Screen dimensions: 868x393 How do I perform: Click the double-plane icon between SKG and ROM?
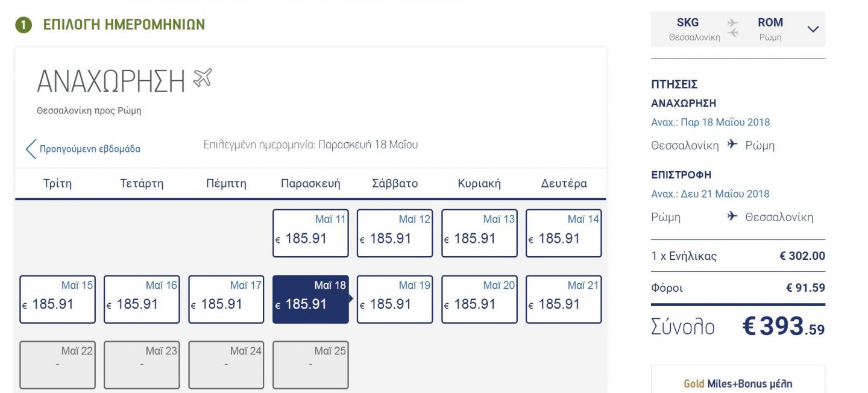(733, 28)
